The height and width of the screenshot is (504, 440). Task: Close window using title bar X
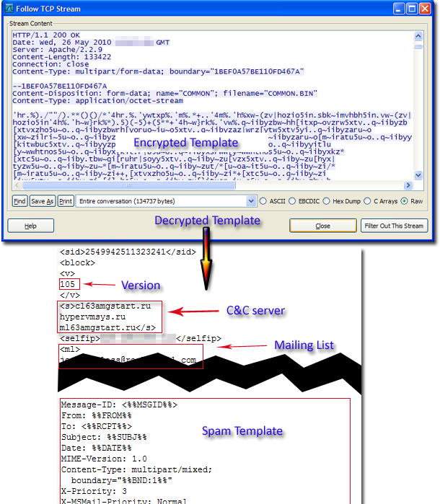click(428, 9)
